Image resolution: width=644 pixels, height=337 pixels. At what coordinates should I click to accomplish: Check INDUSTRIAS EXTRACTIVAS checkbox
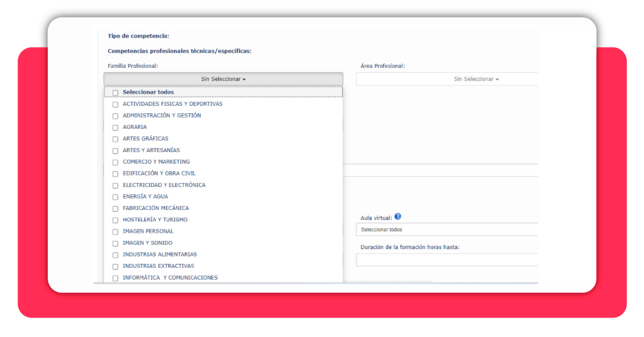tap(116, 267)
